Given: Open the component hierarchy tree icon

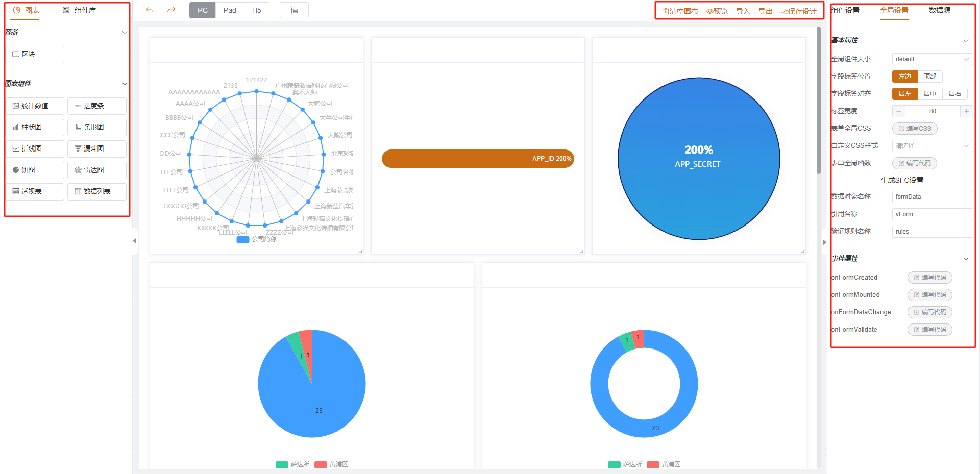Looking at the screenshot, I should (294, 10).
